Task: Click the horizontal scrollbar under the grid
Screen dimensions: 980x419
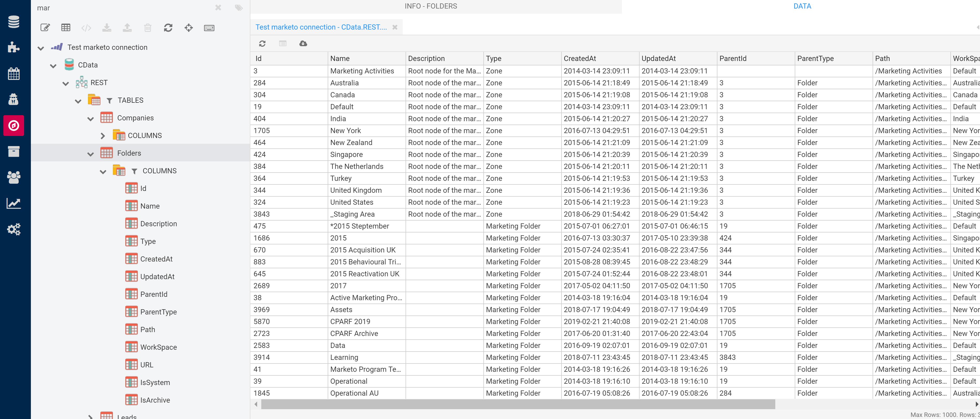Action: click(x=517, y=404)
